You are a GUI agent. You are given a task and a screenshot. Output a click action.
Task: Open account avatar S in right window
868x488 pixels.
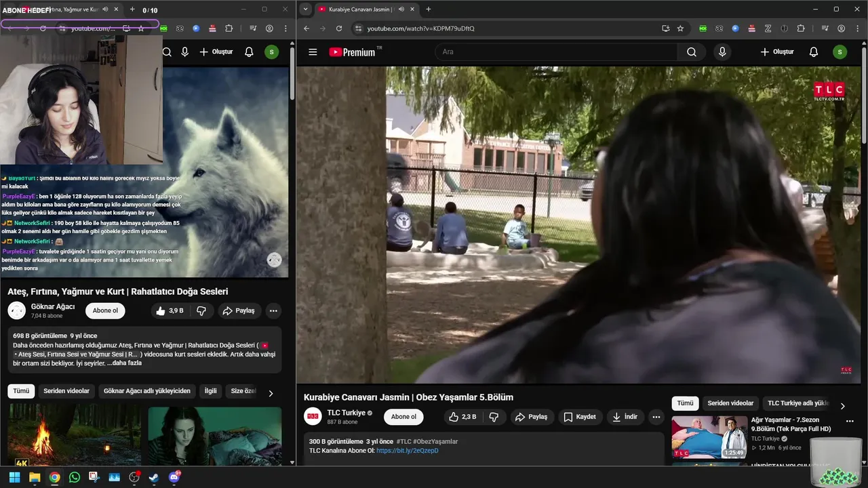point(840,52)
